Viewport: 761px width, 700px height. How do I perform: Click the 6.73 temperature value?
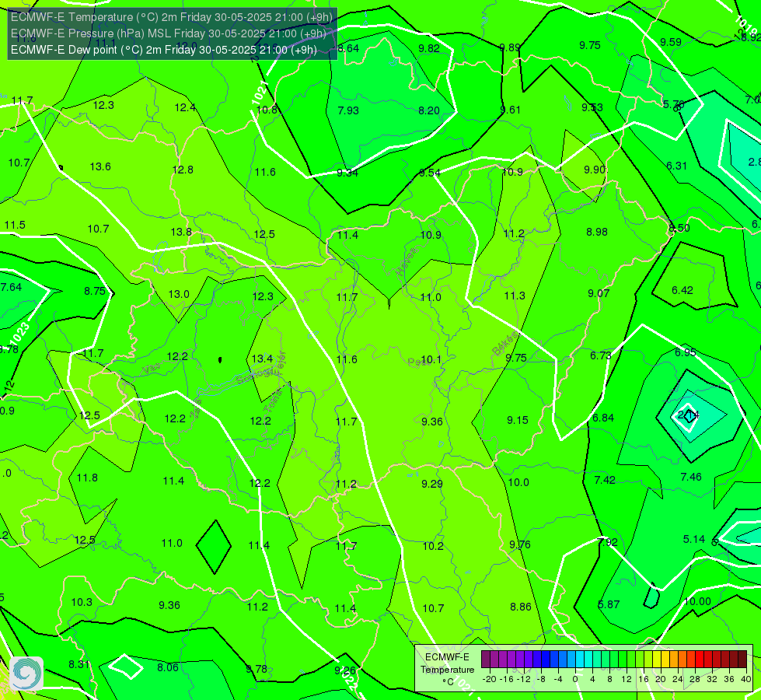[600, 355]
